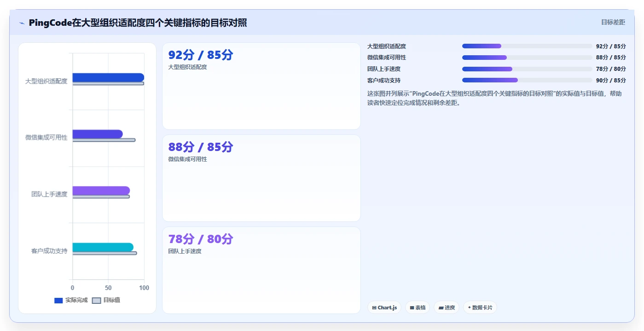
Task: Click the indigo 微信集成可用性 chart bar
Action: click(98, 134)
